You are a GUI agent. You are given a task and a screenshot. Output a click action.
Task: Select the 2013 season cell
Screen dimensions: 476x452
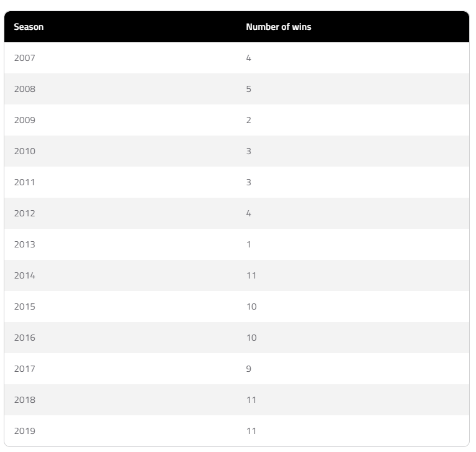[x=25, y=244]
